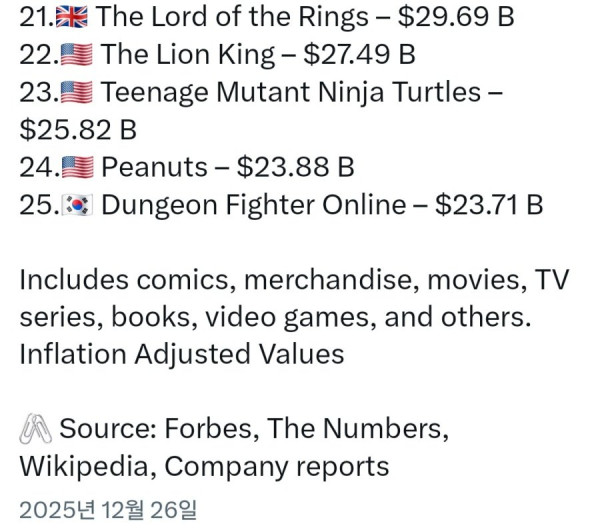
Task: Click the $25.82 B figure
Action: click(76, 130)
